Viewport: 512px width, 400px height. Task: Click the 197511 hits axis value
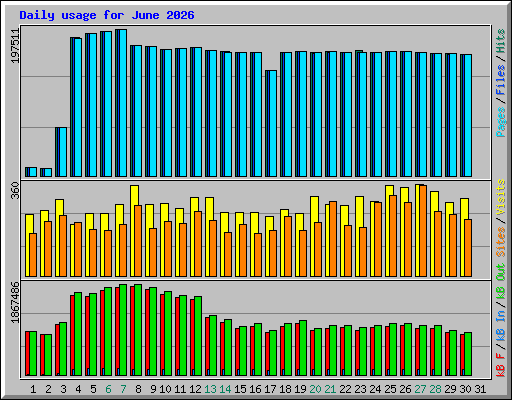pyautogui.click(x=15, y=46)
